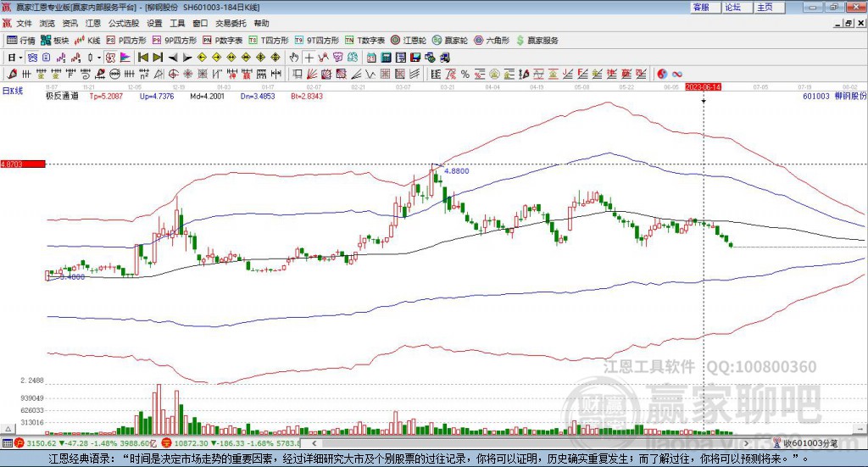The image size is (868, 467).
Task: Open the 六角形 hexagon tool
Action: tap(492, 41)
